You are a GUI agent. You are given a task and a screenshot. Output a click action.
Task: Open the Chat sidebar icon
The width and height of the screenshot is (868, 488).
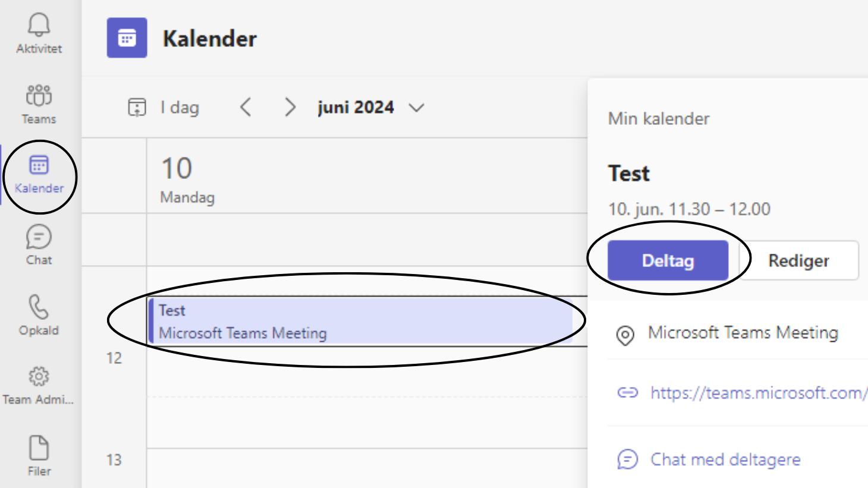click(39, 237)
